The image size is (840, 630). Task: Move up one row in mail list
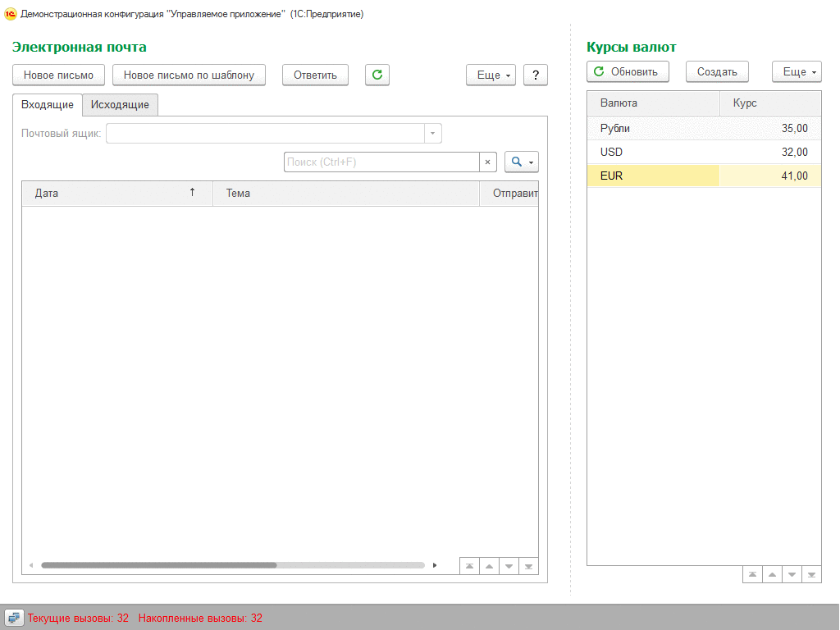[489, 566]
